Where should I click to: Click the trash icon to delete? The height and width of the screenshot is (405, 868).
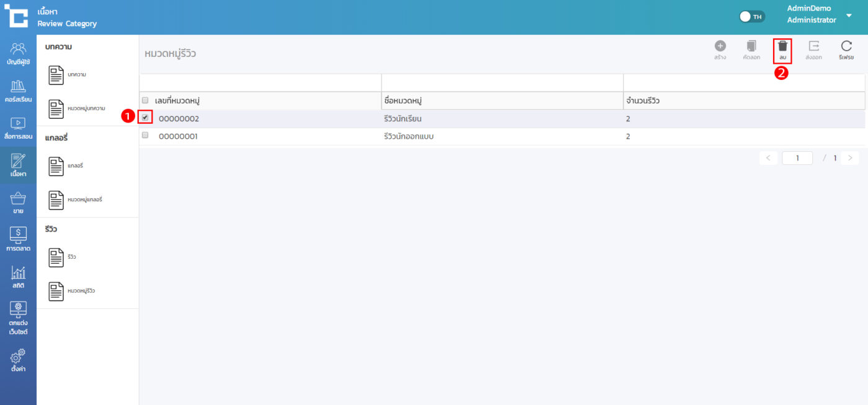click(x=782, y=47)
